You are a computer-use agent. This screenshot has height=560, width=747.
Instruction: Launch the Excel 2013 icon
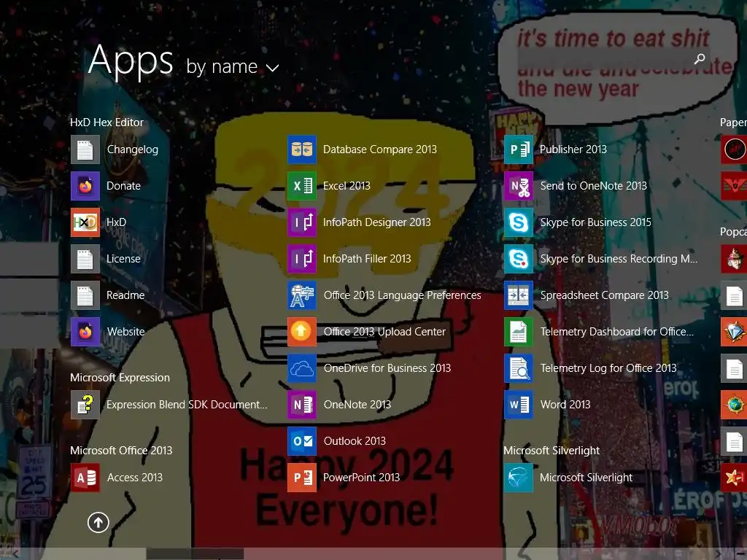(x=302, y=186)
